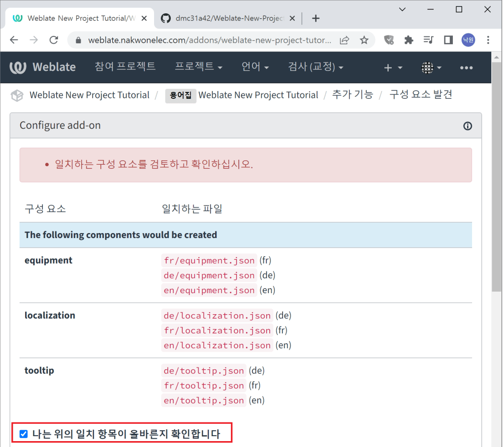Bookmark this page with the star icon
504x447 pixels.
364,40
